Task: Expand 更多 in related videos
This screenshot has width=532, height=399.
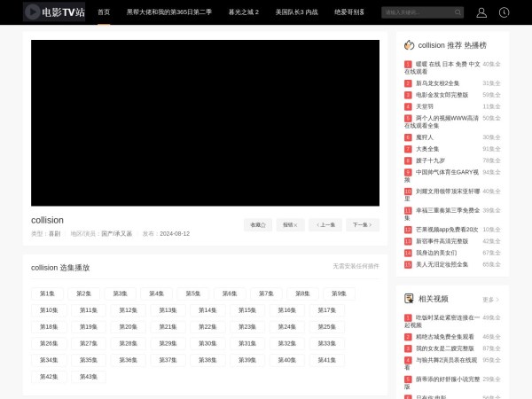Action: click(x=490, y=300)
